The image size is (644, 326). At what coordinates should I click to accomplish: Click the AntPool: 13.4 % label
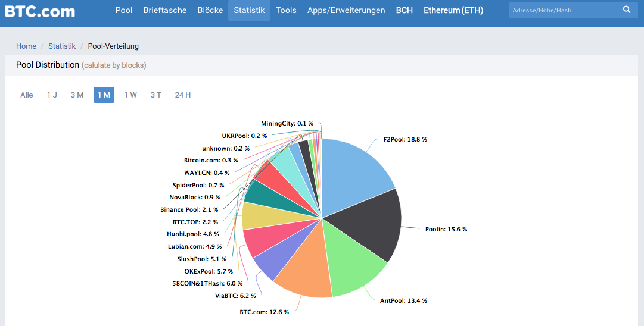403,300
